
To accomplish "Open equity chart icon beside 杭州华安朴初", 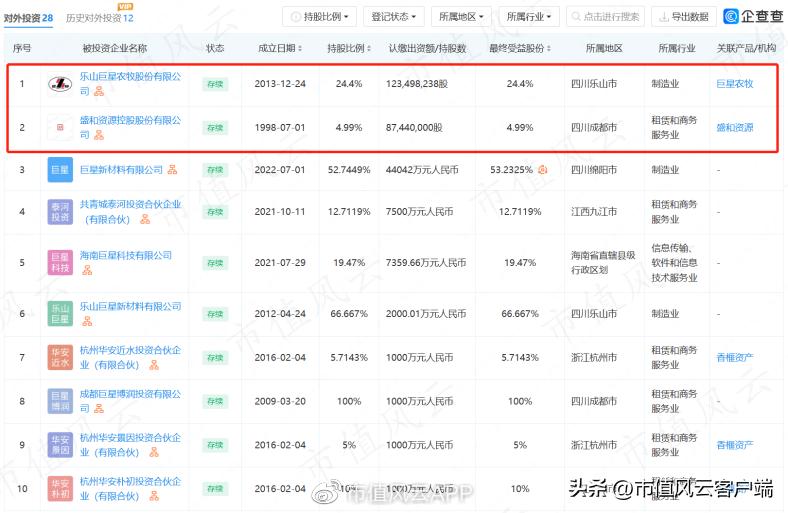I will point(154,496).
